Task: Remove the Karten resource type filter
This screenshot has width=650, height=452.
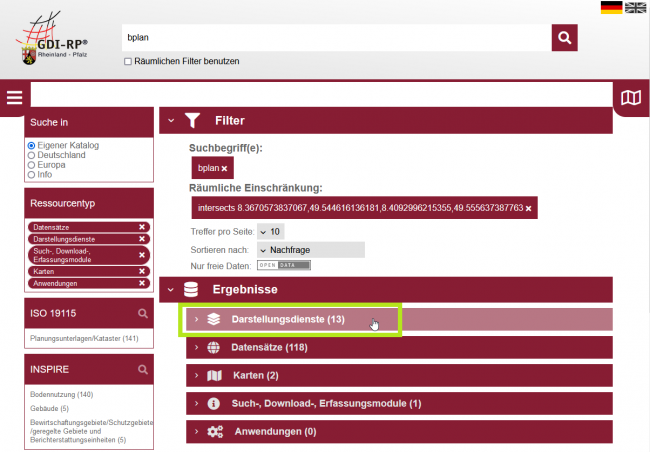Action: (x=142, y=271)
